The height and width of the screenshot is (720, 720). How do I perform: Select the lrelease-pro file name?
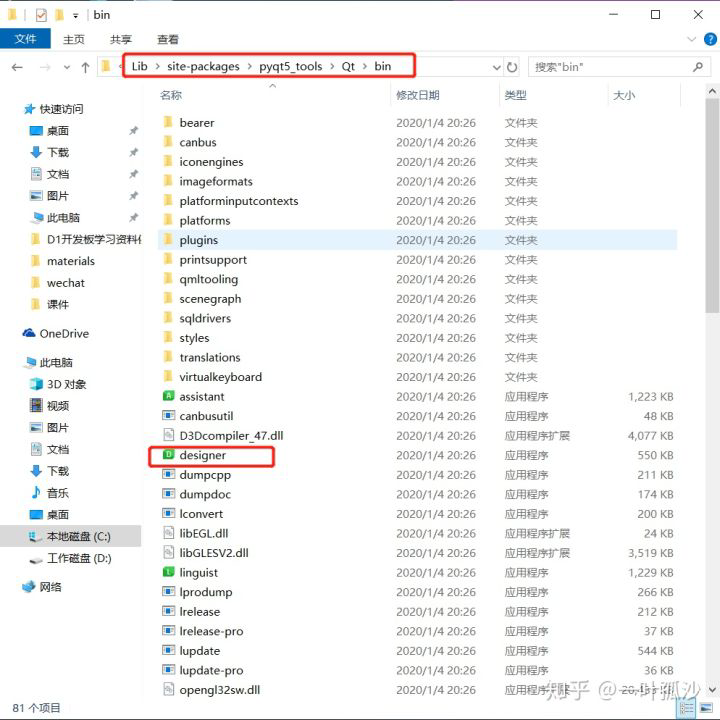pyautogui.click(x=211, y=631)
